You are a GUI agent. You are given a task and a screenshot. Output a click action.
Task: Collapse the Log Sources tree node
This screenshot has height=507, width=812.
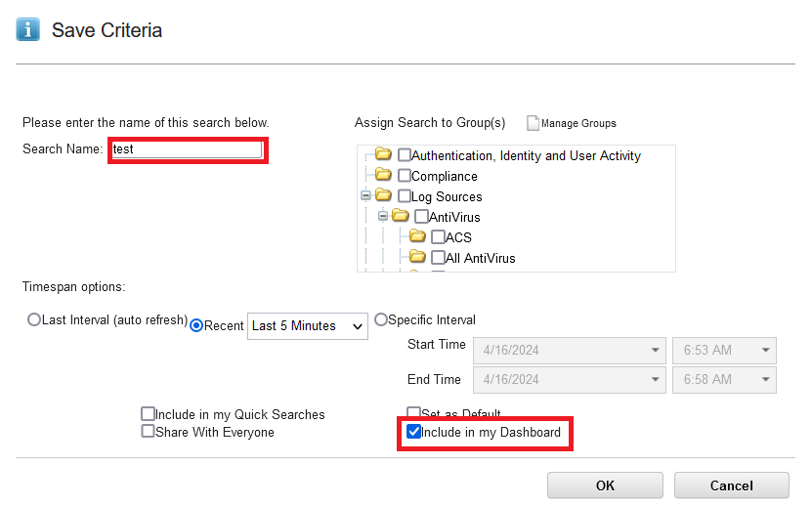point(365,195)
